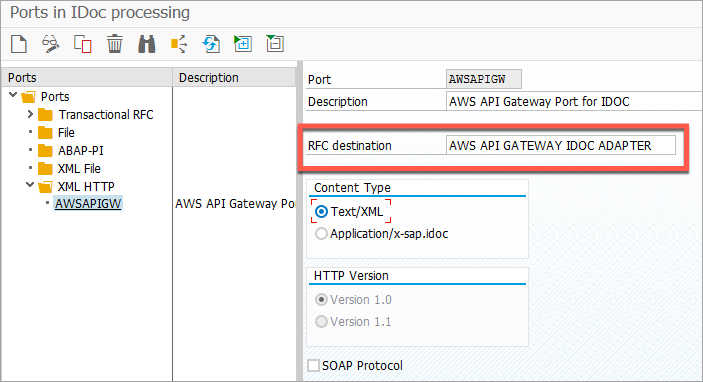The height and width of the screenshot is (382, 703).
Task: Open the find function with the binoculars icon
Action: click(x=147, y=44)
